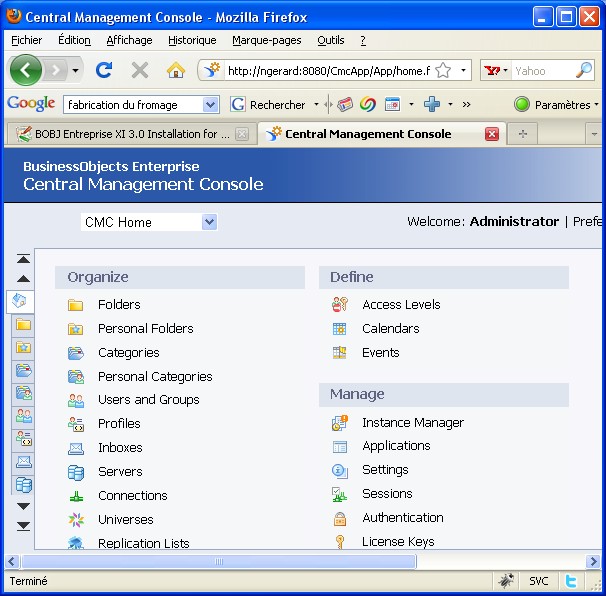Click the sidebar scroll-down single arrow
The image size is (606, 596).
[x=24, y=506]
